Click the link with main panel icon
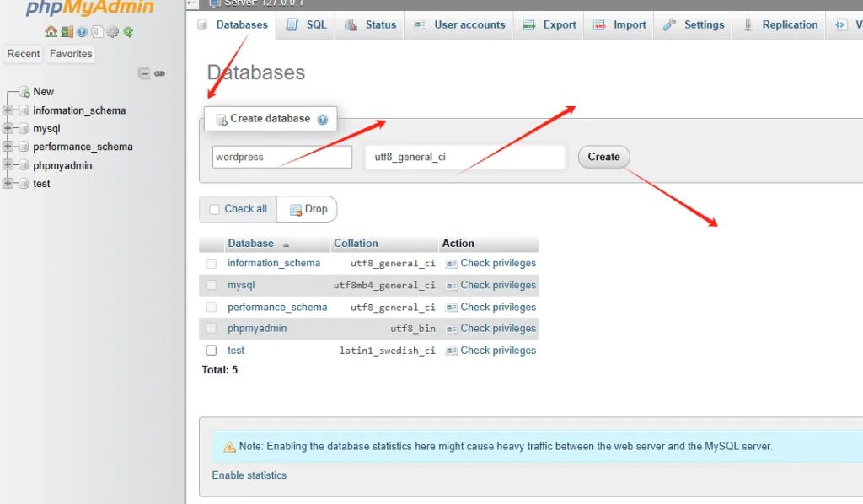 tap(159, 73)
